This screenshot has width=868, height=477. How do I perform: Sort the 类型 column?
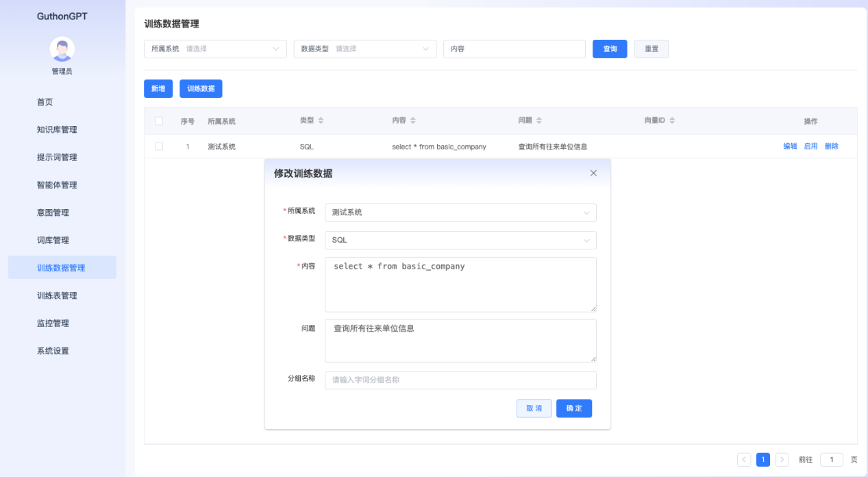[x=320, y=120]
